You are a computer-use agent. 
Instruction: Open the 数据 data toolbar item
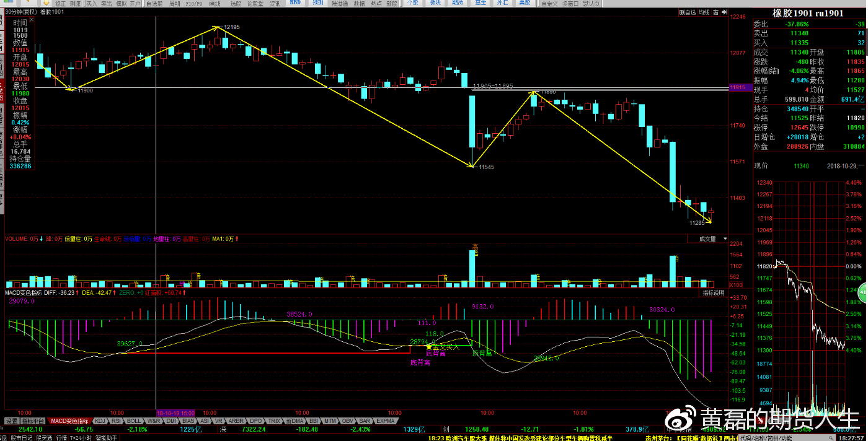pyautogui.click(x=359, y=3)
